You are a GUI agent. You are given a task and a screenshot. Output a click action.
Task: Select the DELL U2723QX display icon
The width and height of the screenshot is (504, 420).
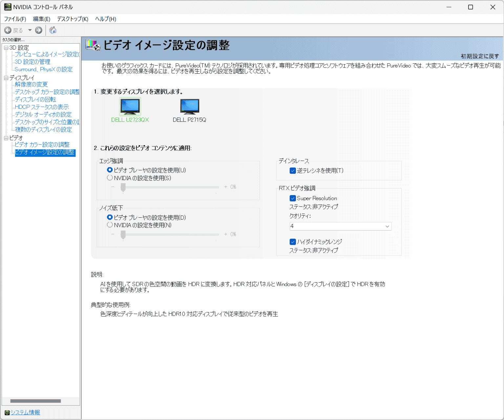click(130, 106)
